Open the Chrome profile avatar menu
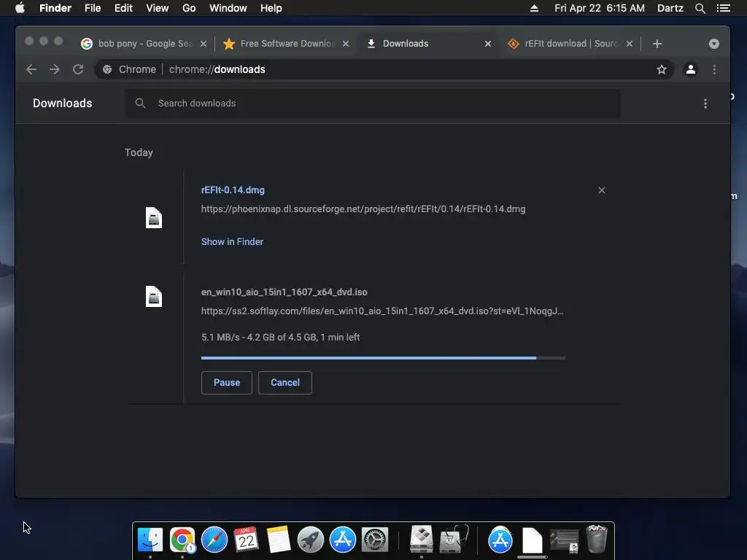This screenshot has height=560, width=747. pos(690,69)
